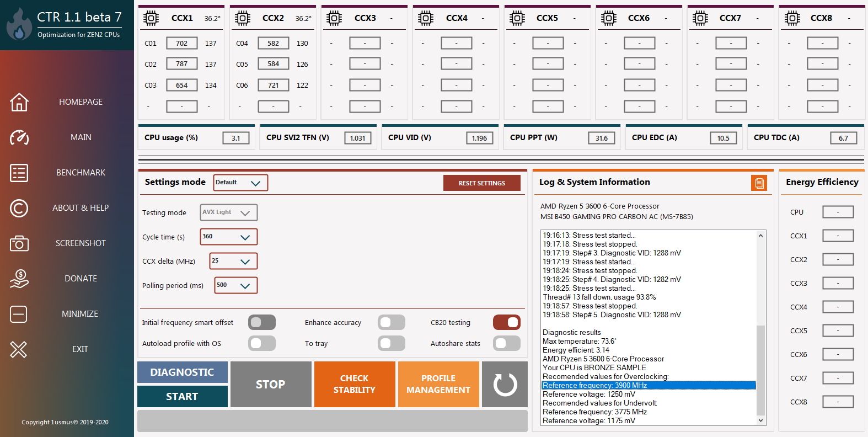Click the gray circular refresh arrow button
This screenshot has width=868, height=437.
pos(505,385)
